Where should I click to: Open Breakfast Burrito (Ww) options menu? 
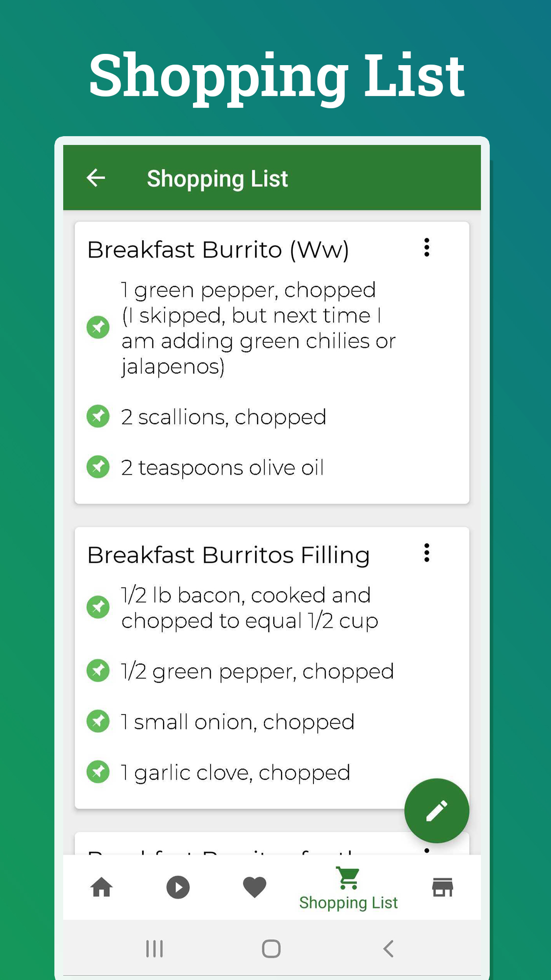click(x=427, y=247)
